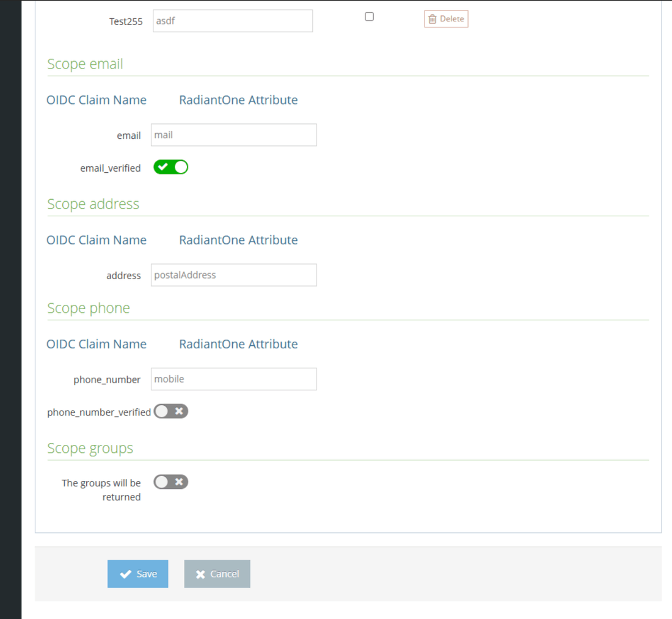Click the Scope phone heading
672x619 pixels.
(89, 308)
